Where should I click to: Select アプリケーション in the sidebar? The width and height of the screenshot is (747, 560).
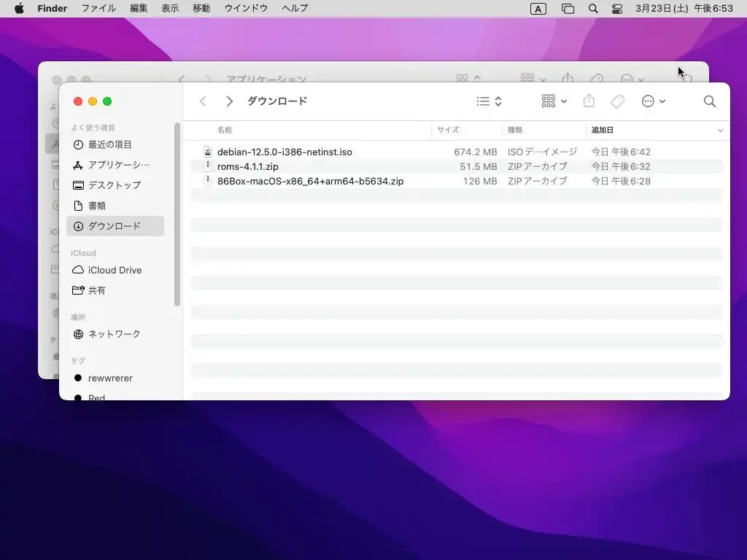tap(115, 165)
